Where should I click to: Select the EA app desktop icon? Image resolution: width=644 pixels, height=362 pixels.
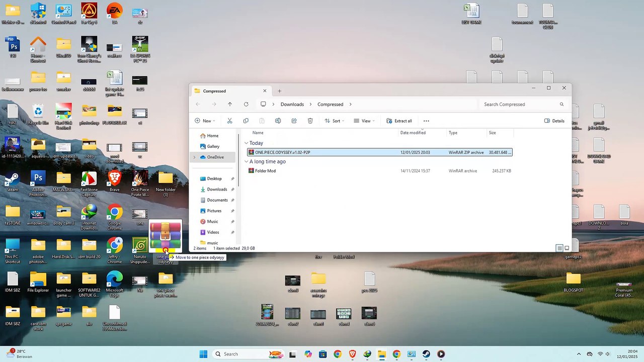pyautogui.click(x=115, y=14)
